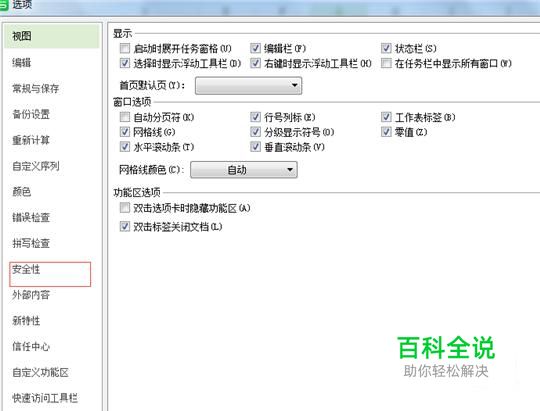The height and width of the screenshot is (411, 540).
Task: Go to 外部内容 category
Action: (x=31, y=295)
